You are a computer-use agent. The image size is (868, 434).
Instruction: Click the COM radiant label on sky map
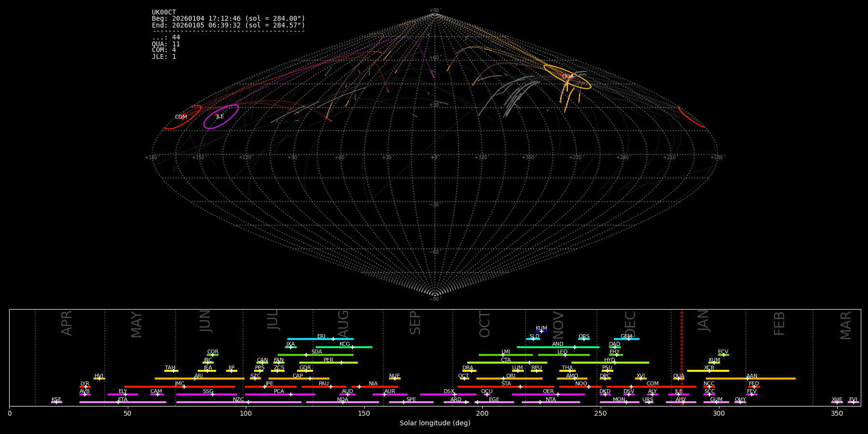coord(181,117)
